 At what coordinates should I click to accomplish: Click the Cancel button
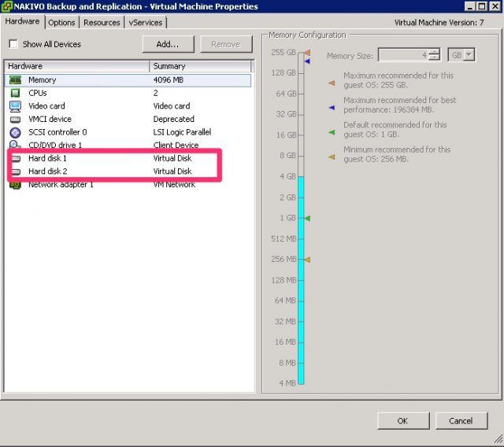coord(461,421)
